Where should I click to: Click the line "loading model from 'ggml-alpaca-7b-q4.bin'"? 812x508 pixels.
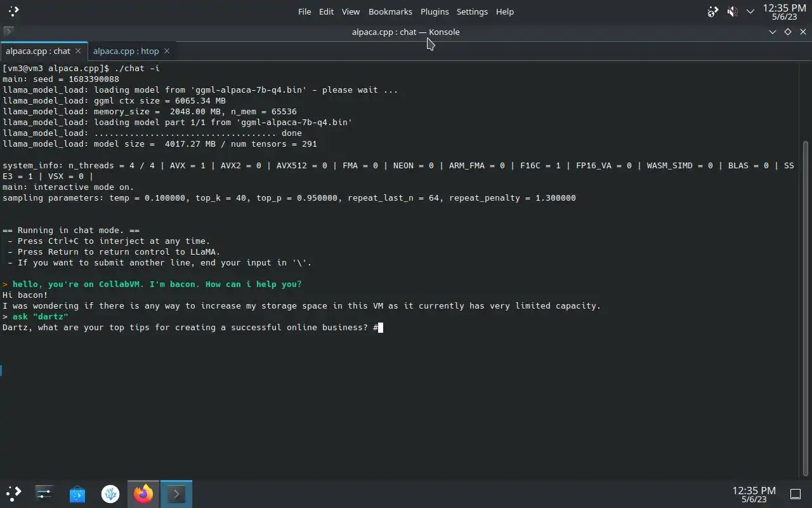(x=200, y=90)
